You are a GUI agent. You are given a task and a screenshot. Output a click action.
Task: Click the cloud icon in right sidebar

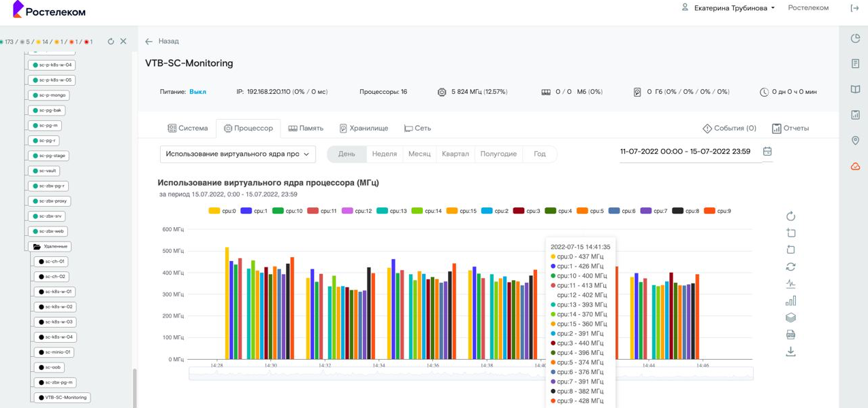[856, 166]
